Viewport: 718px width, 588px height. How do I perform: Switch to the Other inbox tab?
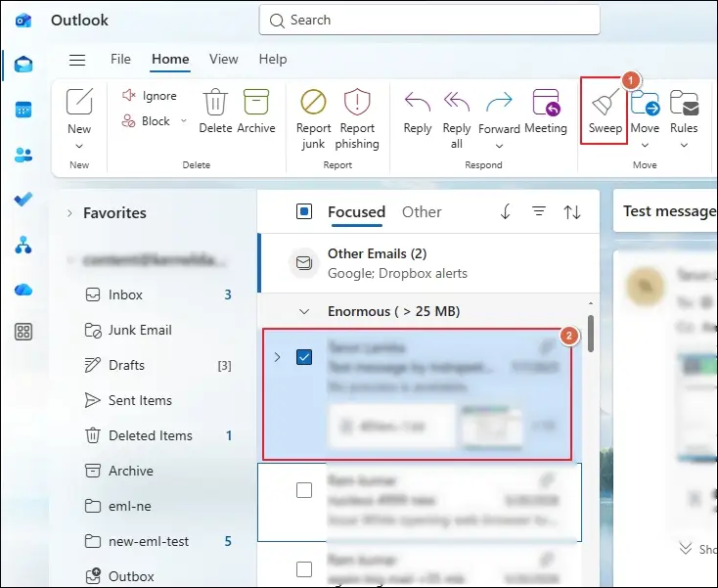[x=422, y=212]
